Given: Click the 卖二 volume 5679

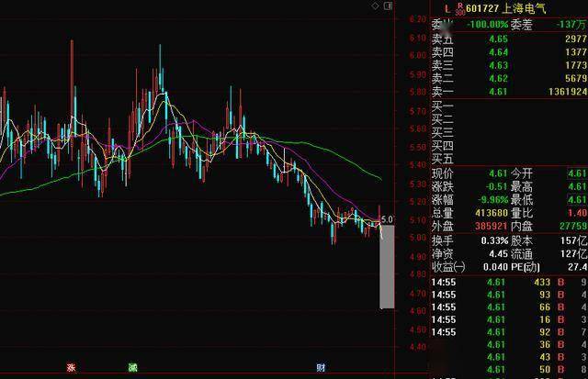Looking at the screenshot, I should point(576,78).
